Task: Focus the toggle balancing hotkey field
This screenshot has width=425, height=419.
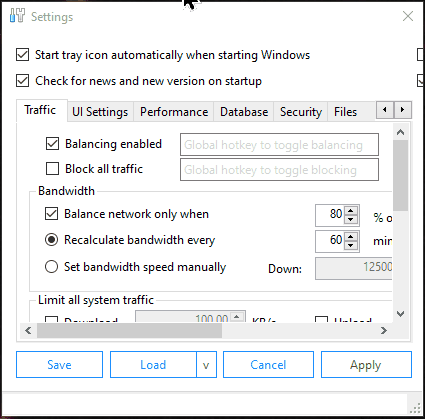Action: 279,145
